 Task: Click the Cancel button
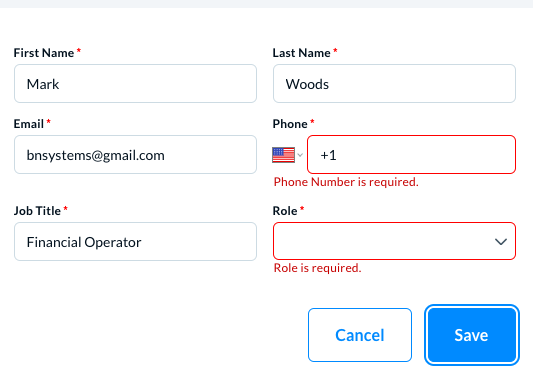pos(360,335)
